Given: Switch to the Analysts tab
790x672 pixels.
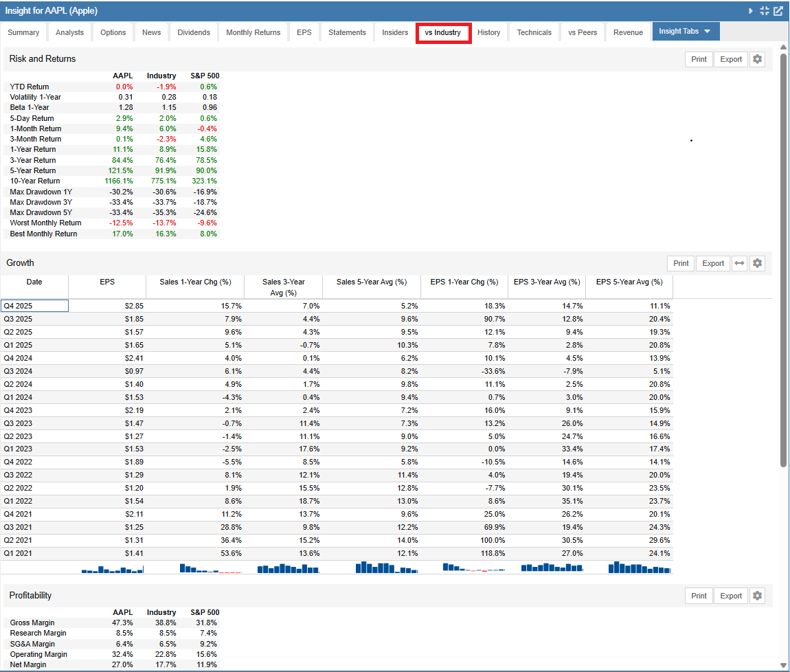Looking at the screenshot, I should [69, 32].
